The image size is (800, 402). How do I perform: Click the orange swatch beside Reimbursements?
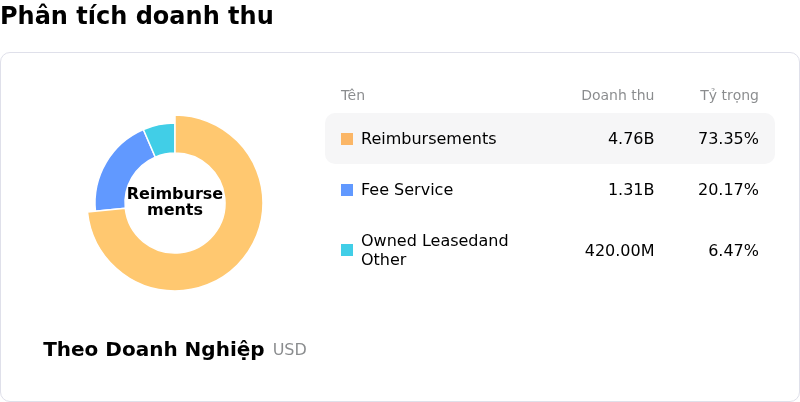pos(347,139)
